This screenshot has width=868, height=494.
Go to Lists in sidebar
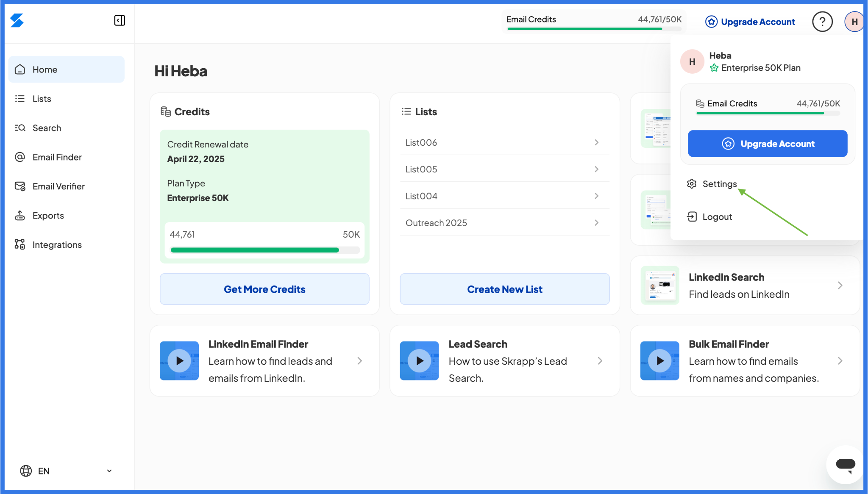tap(67, 99)
